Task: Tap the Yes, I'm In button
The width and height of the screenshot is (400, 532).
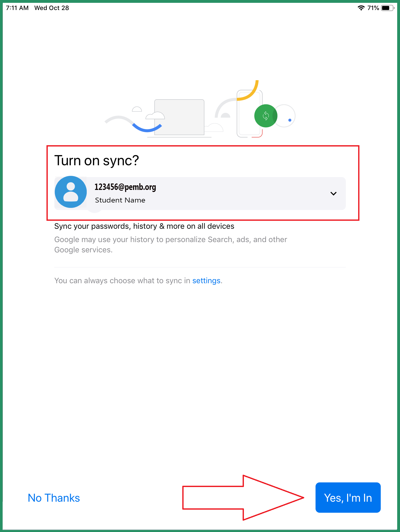Action: (x=348, y=498)
